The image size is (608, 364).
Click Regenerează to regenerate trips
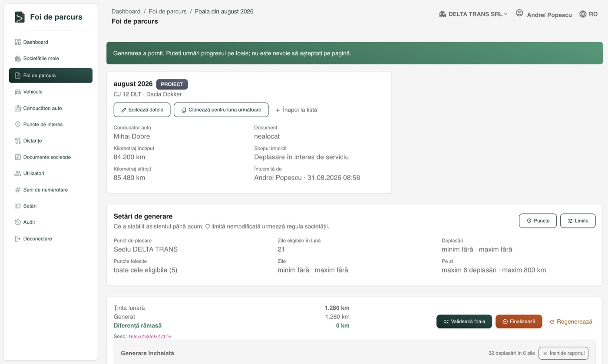(x=571, y=322)
